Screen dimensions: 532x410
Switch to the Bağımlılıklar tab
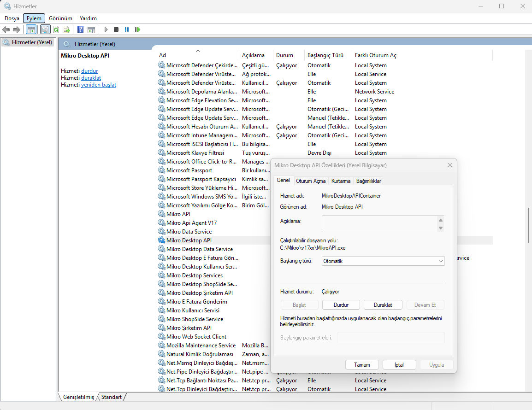[x=368, y=181]
